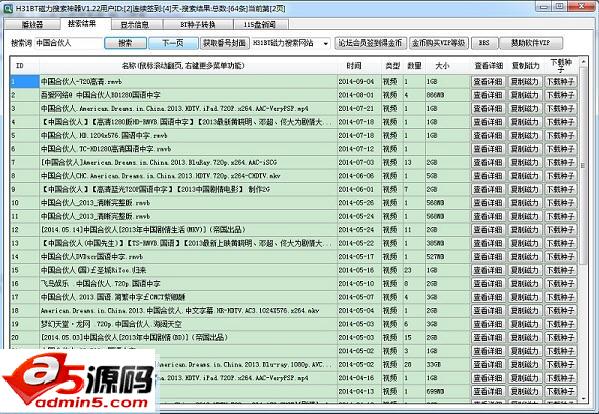This screenshot has height=414, width=599.
Task: Click 查看详细 for row 5
Action: coord(488,135)
